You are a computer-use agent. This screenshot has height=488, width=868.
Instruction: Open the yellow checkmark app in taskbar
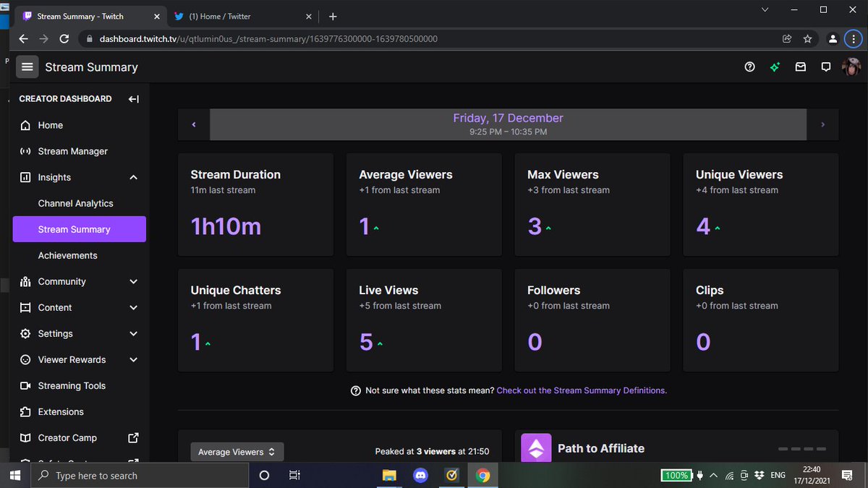click(451, 476)
